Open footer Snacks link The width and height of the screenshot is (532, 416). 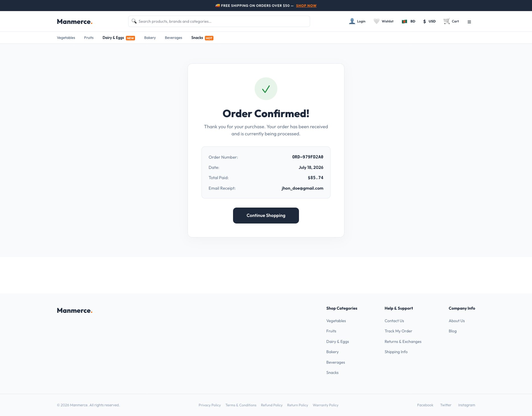(332, 372)
